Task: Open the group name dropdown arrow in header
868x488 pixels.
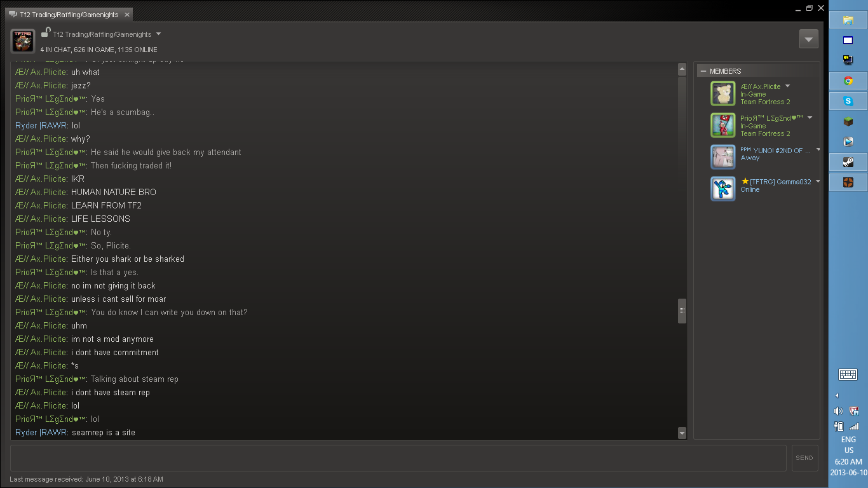Action: coord(158,34)
